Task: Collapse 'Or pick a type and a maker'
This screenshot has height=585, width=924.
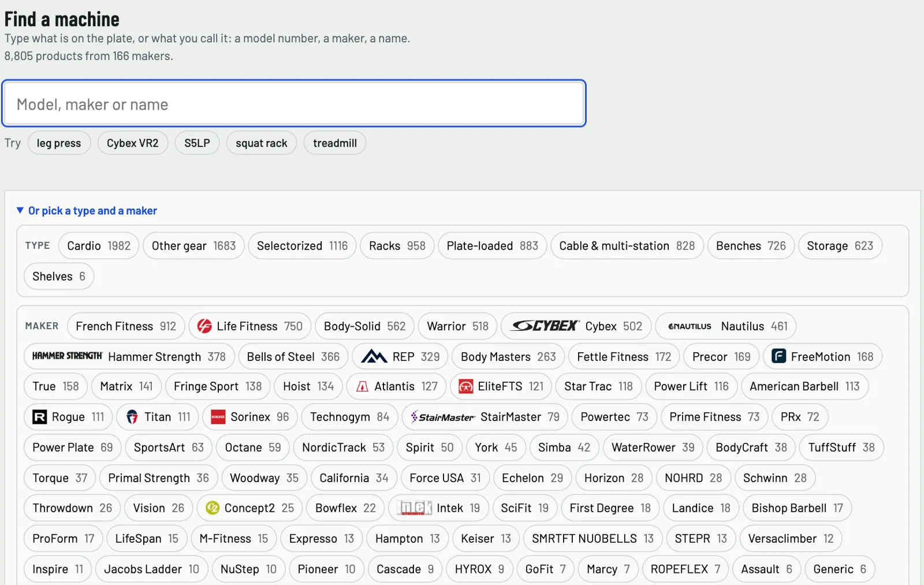Action: 87,211
